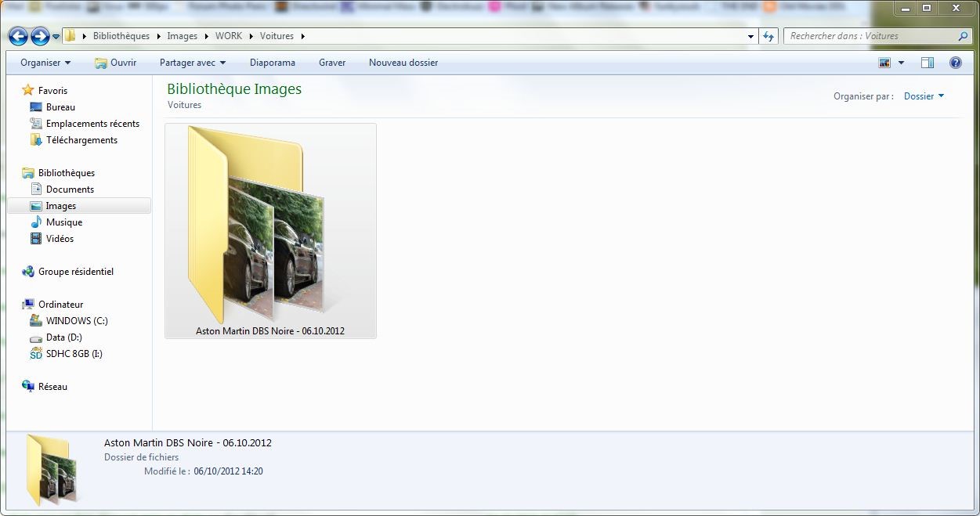Click the change view icon
This screenshot has width=980, height=516.
point(884,63)
